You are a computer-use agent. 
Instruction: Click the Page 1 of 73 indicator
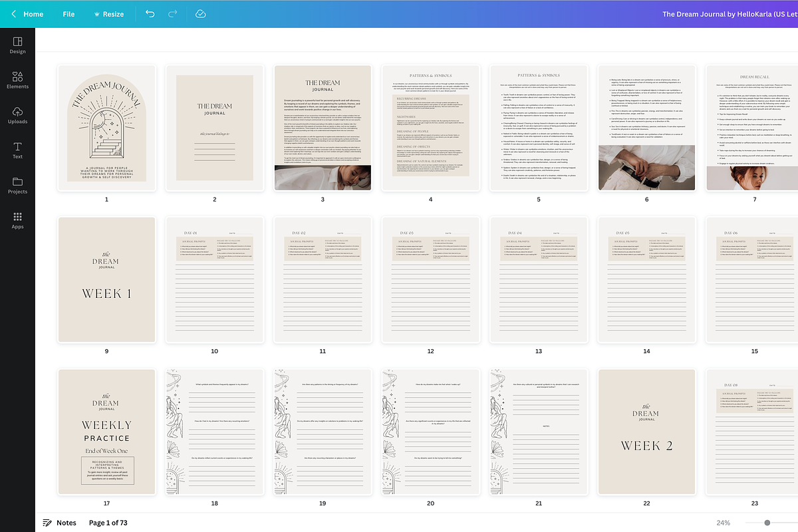click(x=108, y=523)
